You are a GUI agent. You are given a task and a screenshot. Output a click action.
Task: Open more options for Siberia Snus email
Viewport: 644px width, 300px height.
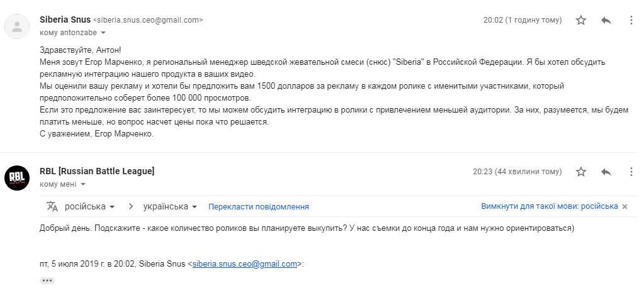pyautogui.click(x=631, y=20)
